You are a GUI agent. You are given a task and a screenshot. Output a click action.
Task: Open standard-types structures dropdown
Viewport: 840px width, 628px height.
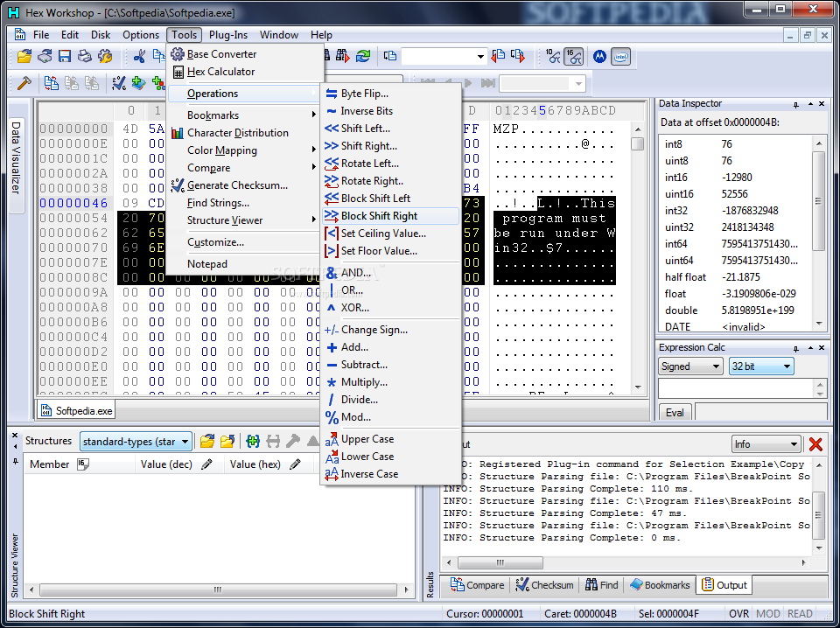coord(136,442)
